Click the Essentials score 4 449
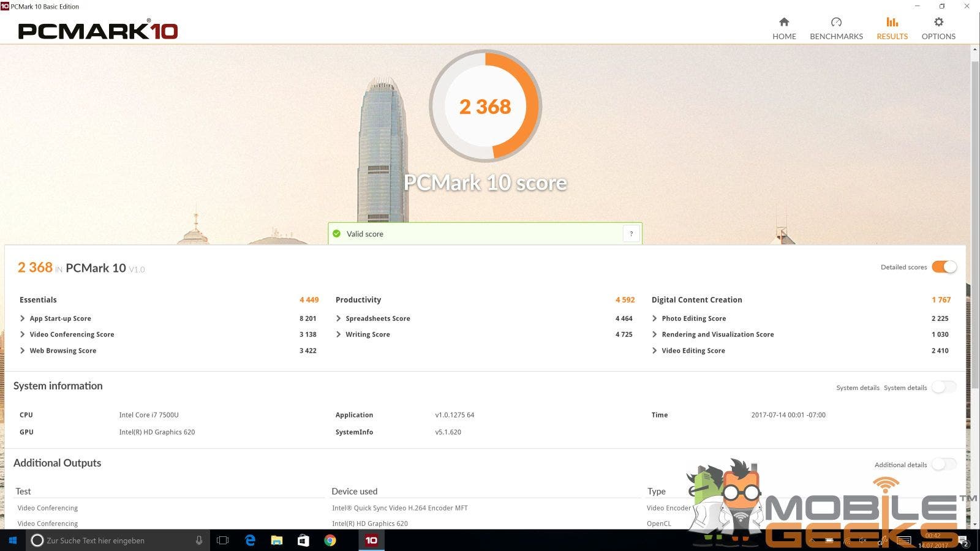This screenshot has width=980, height=551. (309, 300)
